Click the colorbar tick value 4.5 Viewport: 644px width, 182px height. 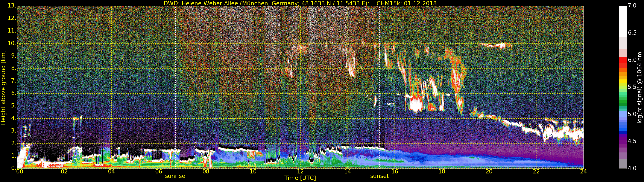pyautogui.click(x=632, y=141)
